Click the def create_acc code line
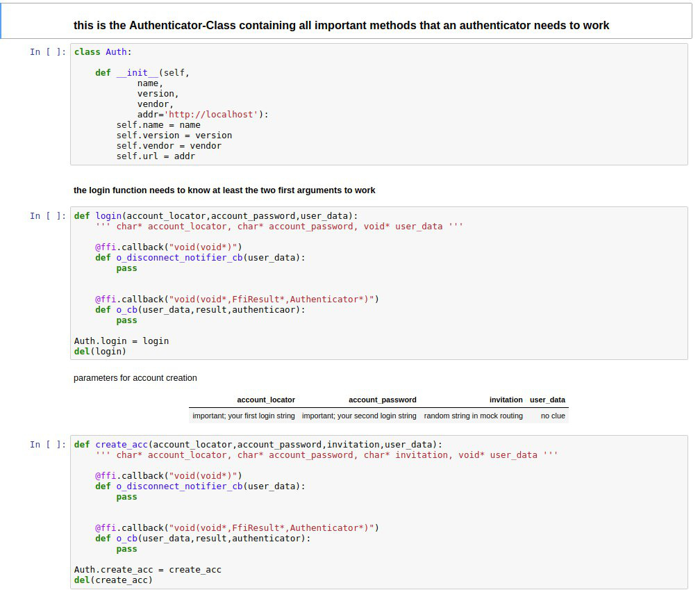 pyautogui.click(x=257, y=445)
